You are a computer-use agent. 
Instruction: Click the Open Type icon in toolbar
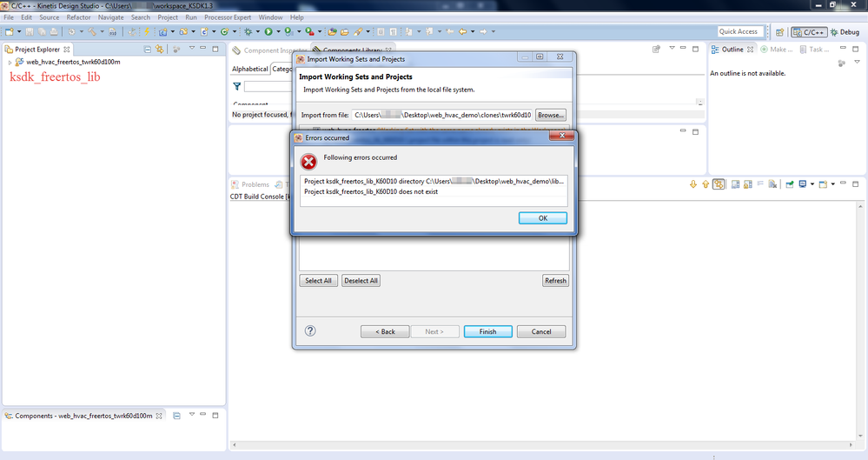pos(332,32)
